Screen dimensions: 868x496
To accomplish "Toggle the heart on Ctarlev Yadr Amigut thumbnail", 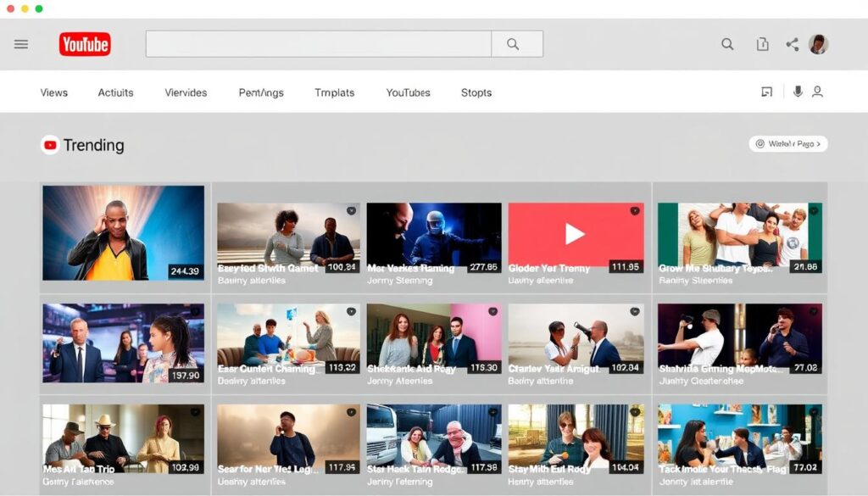I will pos(635,312).
